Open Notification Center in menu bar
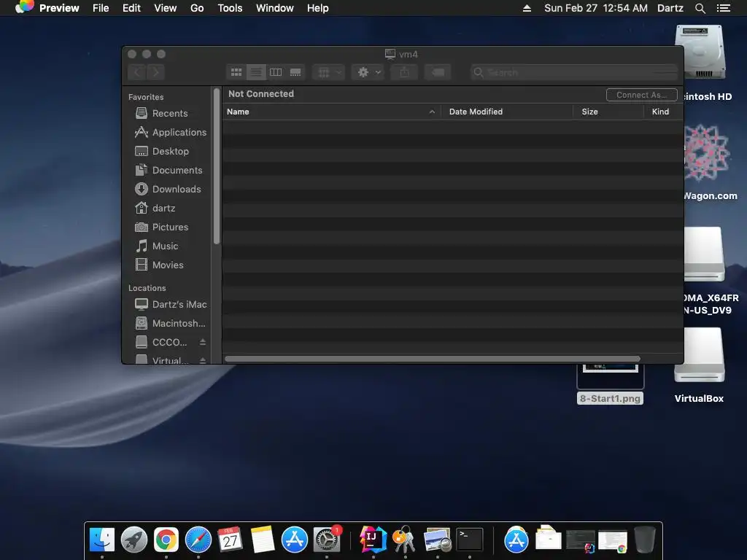 [x=724, y=8]
